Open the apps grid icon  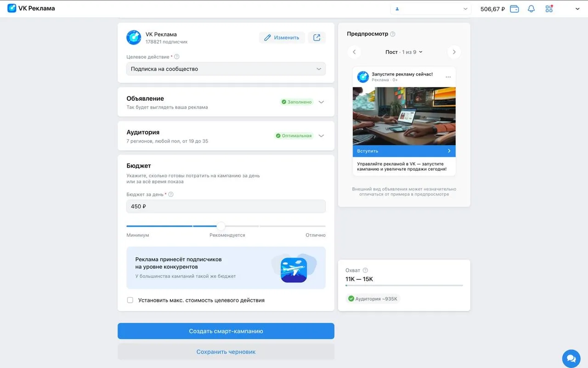coord(549,9)
